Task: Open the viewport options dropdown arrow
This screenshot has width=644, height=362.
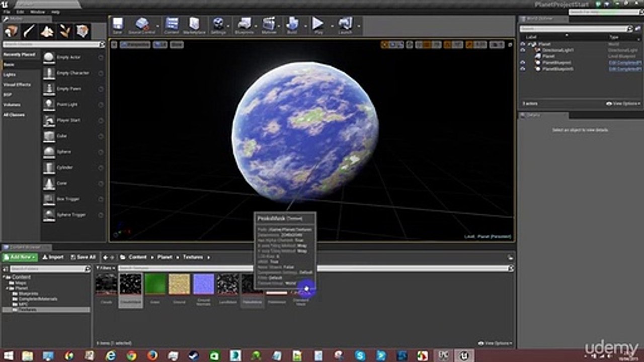Action: point(114,45)
